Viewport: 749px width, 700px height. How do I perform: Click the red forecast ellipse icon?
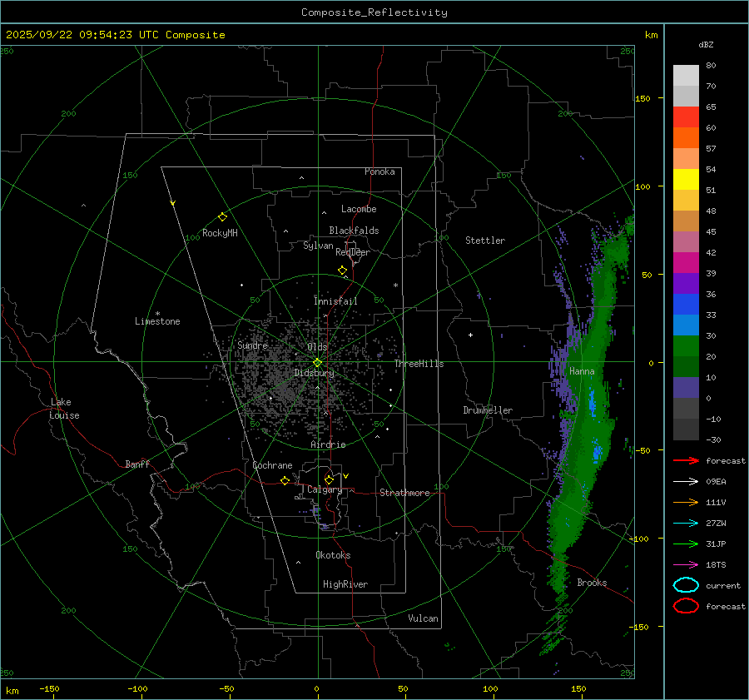686,606
